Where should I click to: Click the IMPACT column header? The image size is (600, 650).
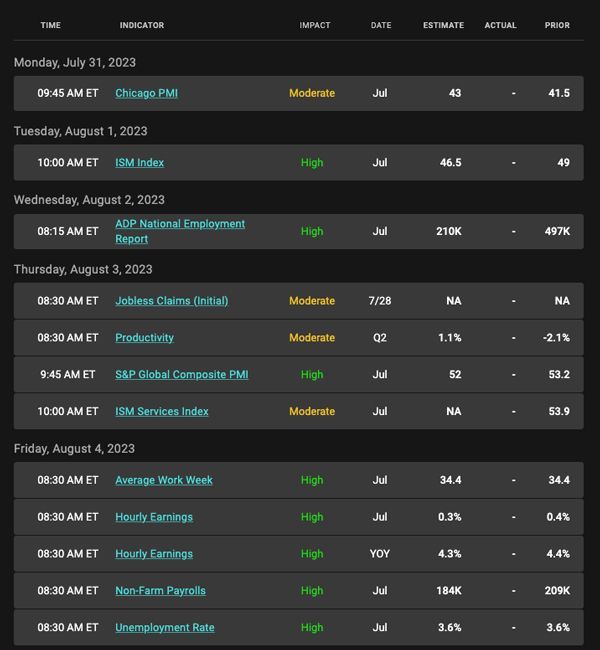(315, 25)
